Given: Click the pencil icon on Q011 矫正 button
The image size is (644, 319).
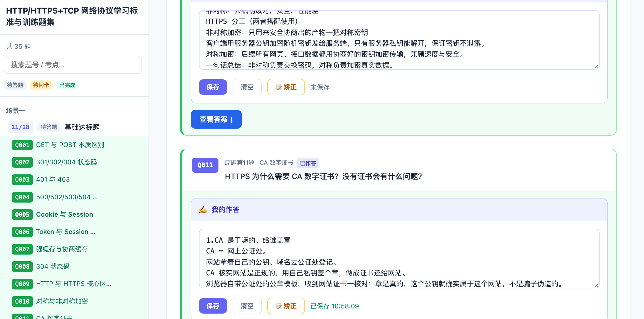Looking at the screenshot, I should (279, 306).
